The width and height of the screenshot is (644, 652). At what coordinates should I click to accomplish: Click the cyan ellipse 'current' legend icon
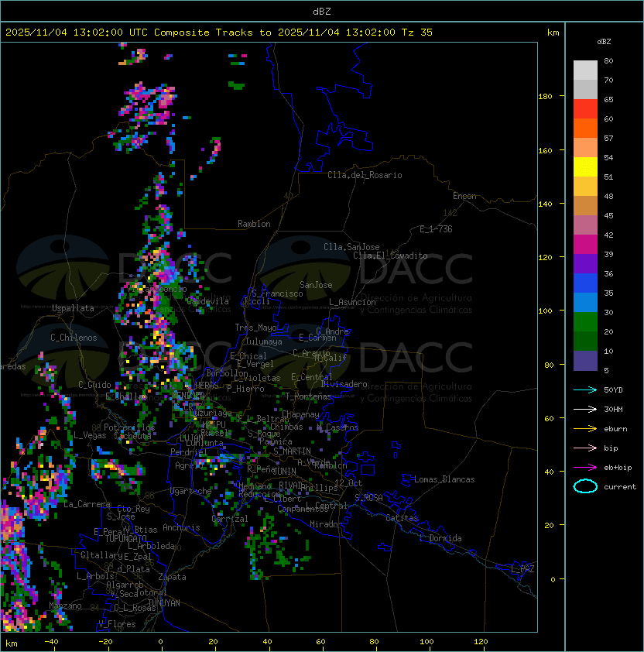[x=585, y=486]
